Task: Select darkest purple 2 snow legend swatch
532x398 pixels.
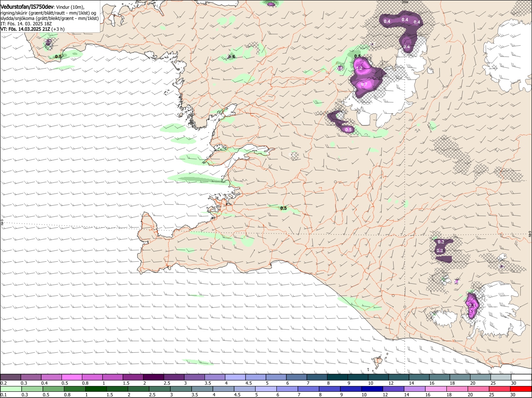Action: [153, 377]
